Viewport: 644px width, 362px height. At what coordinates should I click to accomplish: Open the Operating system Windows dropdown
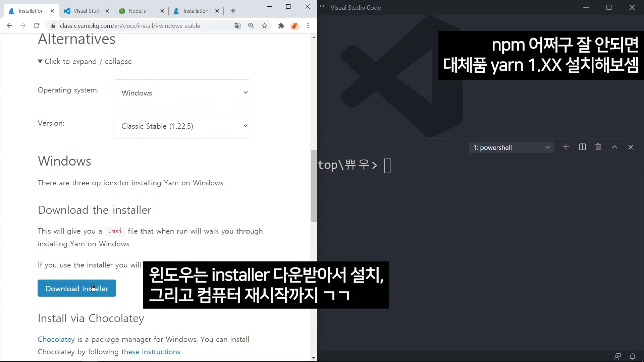point(182,93)
